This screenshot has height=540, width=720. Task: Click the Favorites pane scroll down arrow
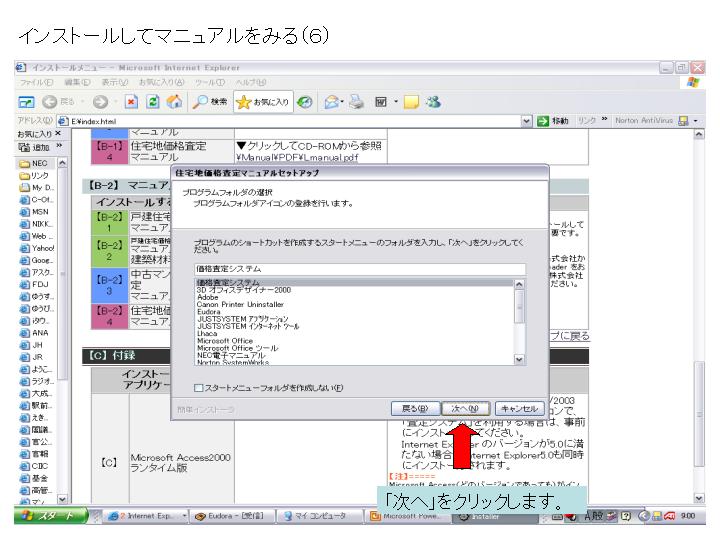coord(62,499)
